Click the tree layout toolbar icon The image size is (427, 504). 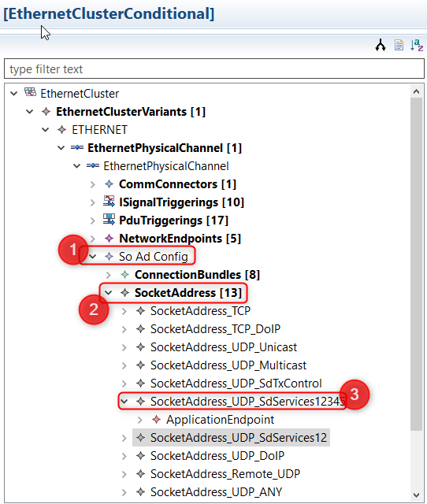pyautogui.click(x=381, y=45)
